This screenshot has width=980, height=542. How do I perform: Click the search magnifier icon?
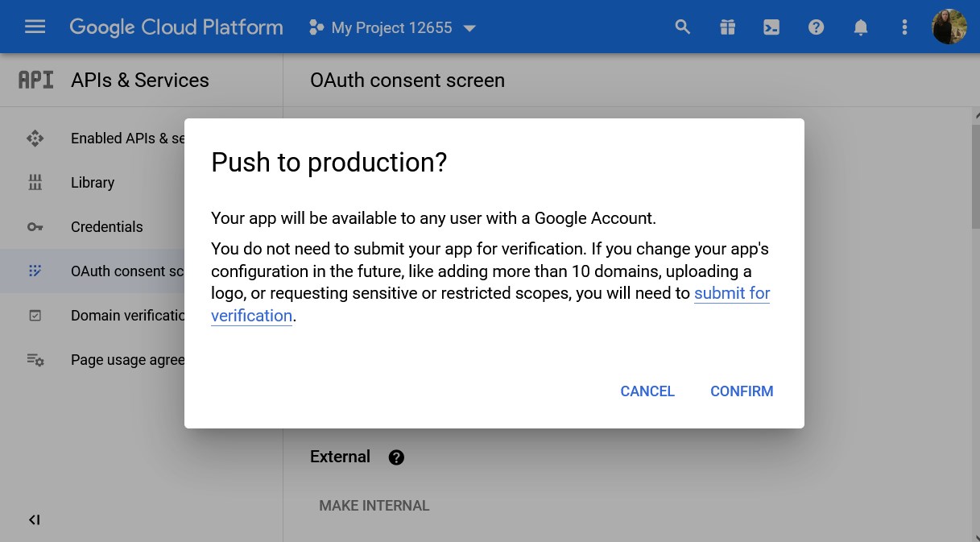point(683,27)
